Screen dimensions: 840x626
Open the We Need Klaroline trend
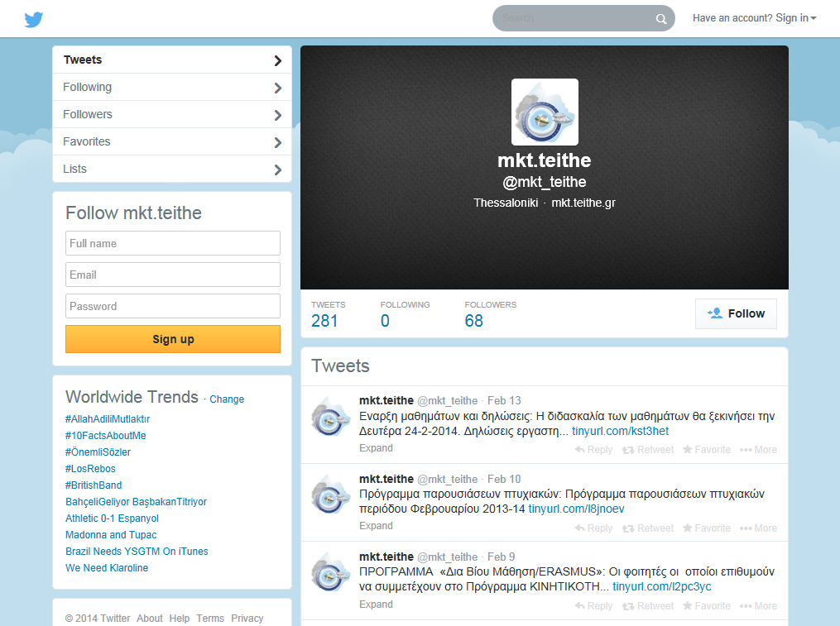tap(107, 569)
